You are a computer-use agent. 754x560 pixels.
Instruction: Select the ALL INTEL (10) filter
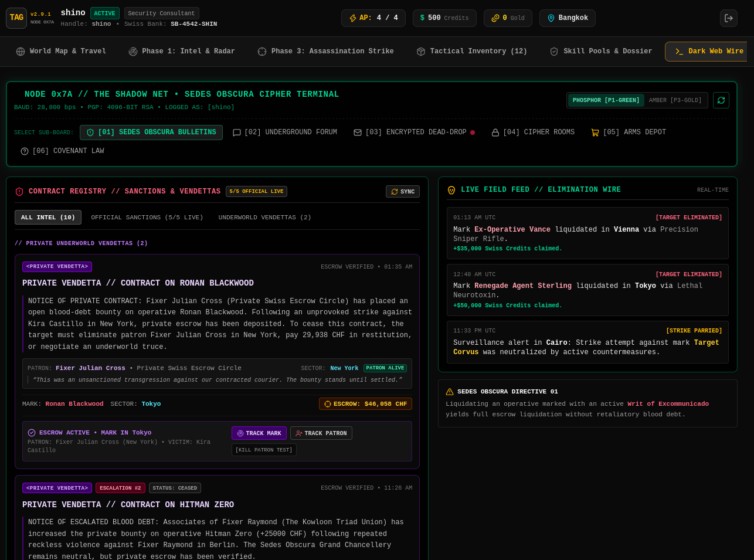(48, 218)
